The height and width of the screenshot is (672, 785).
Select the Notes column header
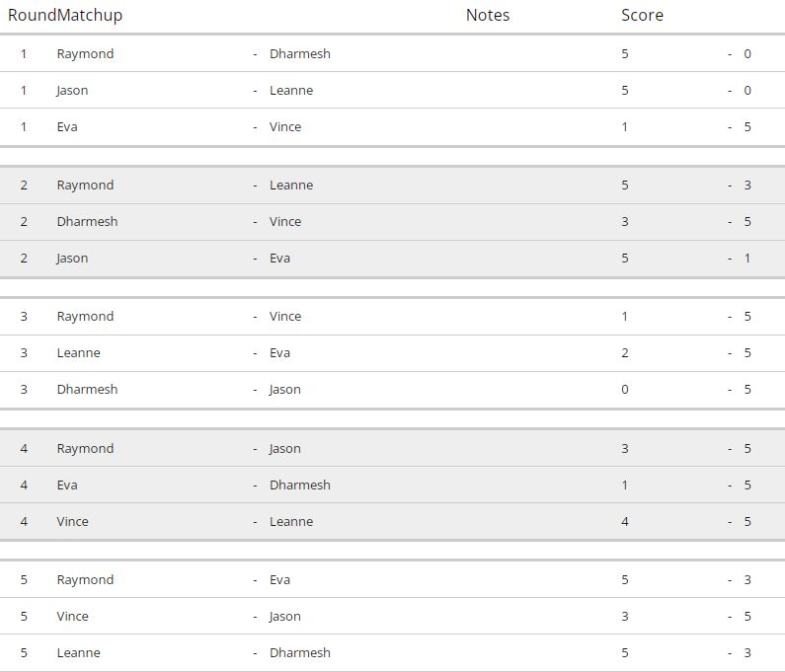point(488,15)
